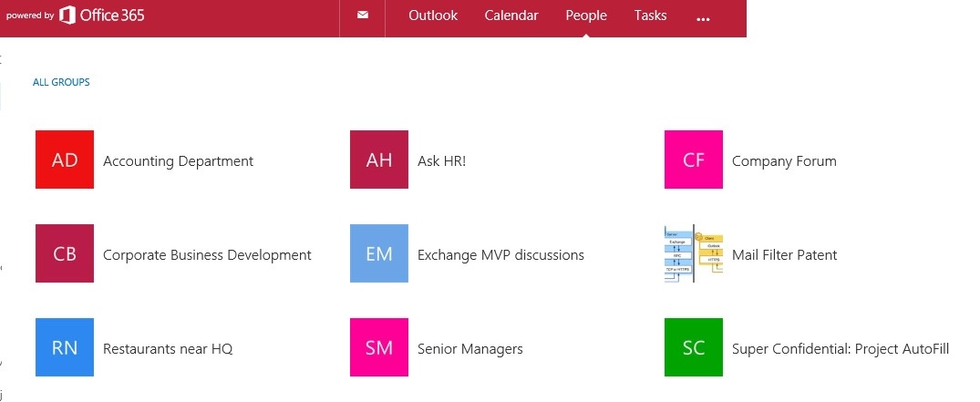Open Restaurants near HQ group
Image resolution: width=980 pixels, height=402 pixels.
point(168,349)
